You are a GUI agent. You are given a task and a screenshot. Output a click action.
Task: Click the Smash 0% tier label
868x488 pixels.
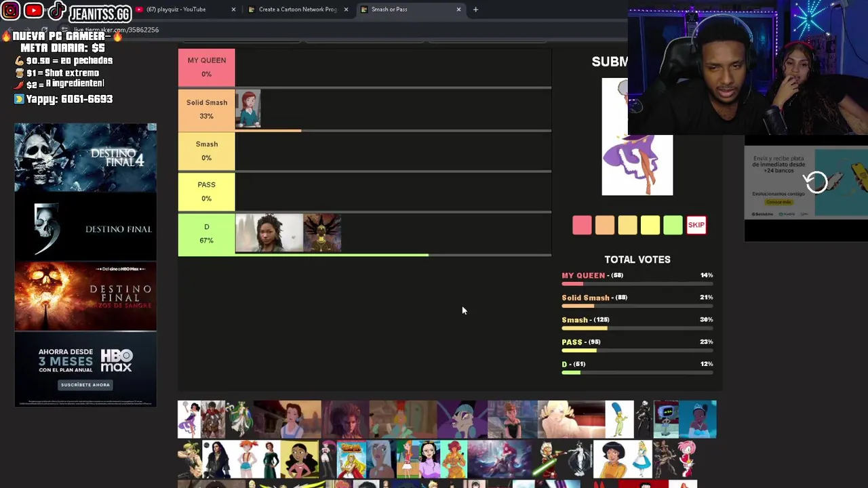point(207,150)
